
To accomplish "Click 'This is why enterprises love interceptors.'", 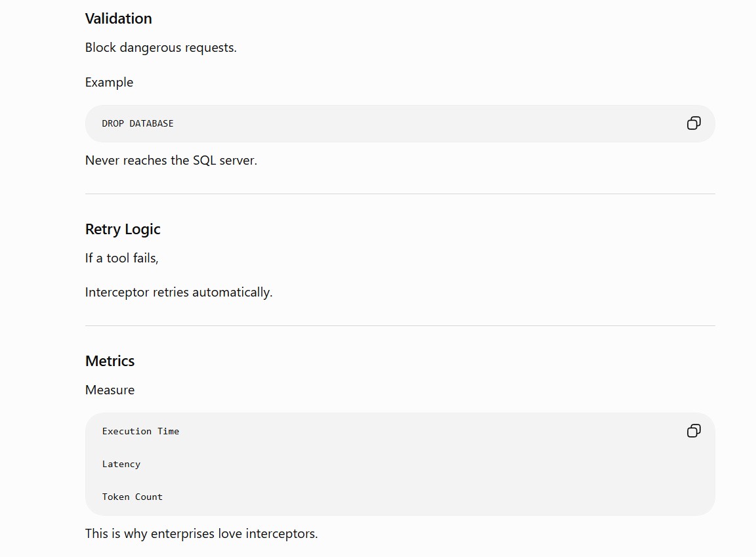I will click(201, 534).
